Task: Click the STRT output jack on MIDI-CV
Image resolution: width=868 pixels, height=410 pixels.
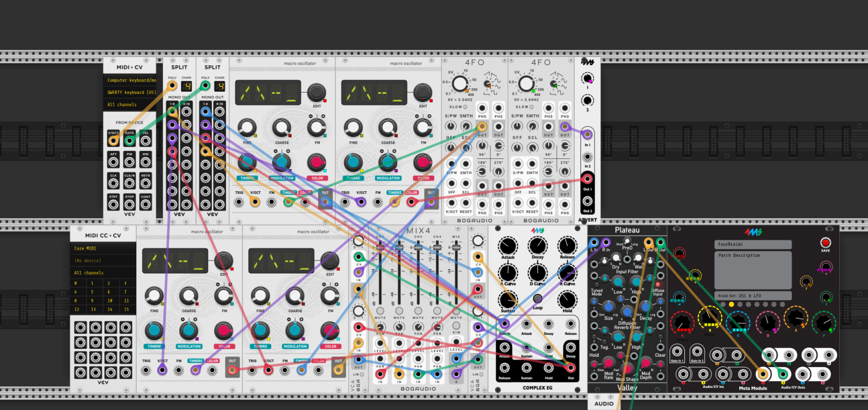Action: pyautogui.click(x=114, y=204)
